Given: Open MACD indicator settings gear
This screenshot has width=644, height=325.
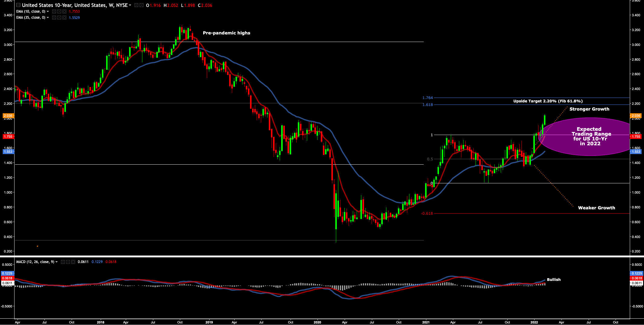Looking at the screenshot, I should 68,262.
